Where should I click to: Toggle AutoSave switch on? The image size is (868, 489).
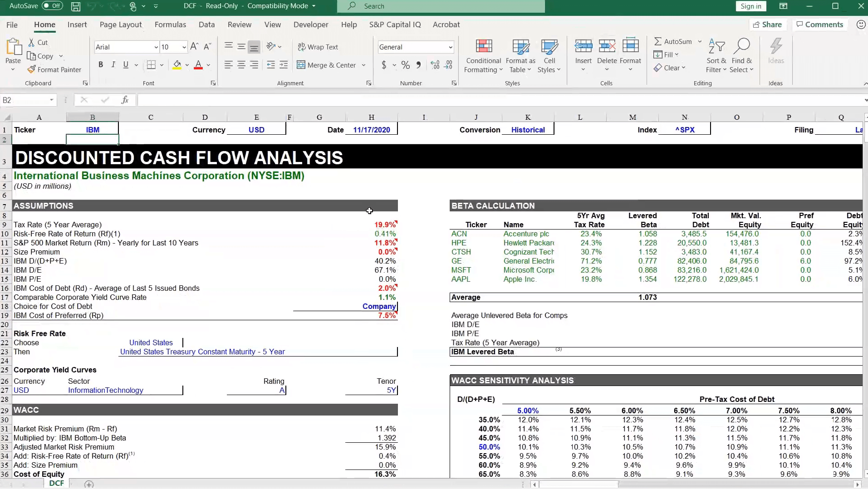[52, 6]
